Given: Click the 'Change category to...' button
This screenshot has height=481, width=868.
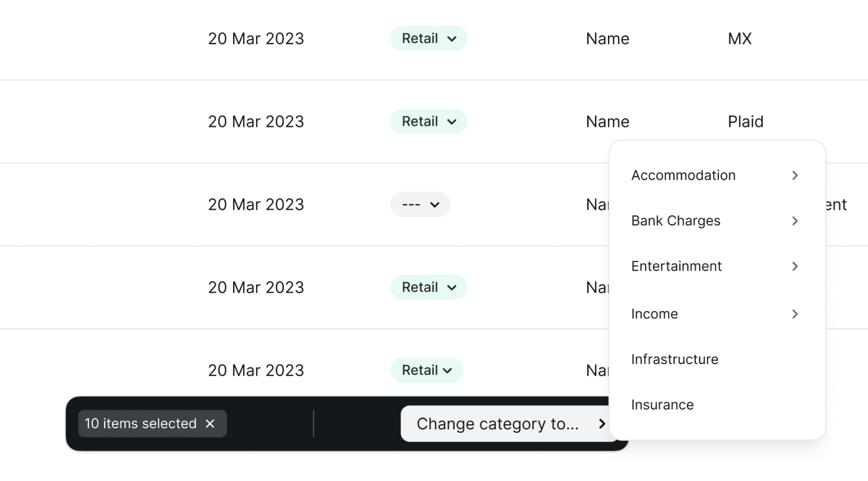Looking at the screenshot, I should coord(509,424).
